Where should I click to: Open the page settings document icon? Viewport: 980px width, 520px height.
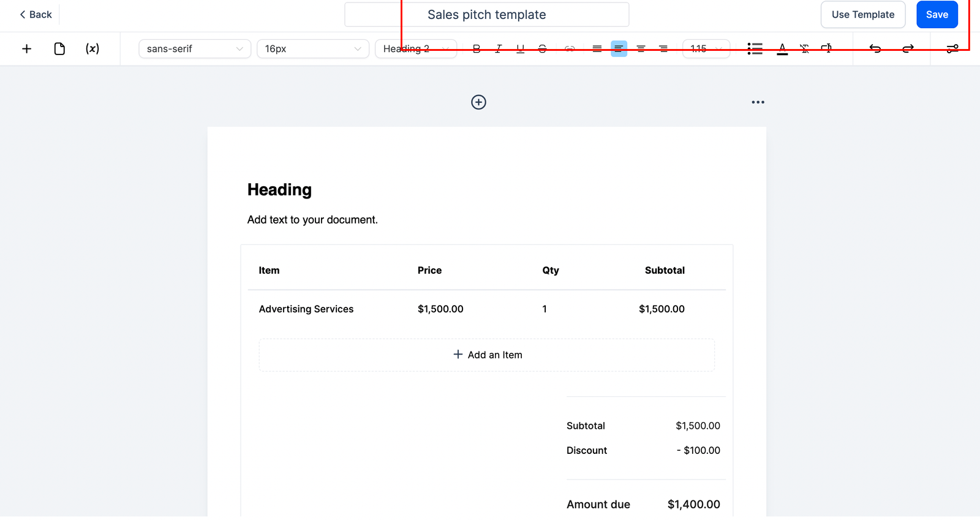59,49
